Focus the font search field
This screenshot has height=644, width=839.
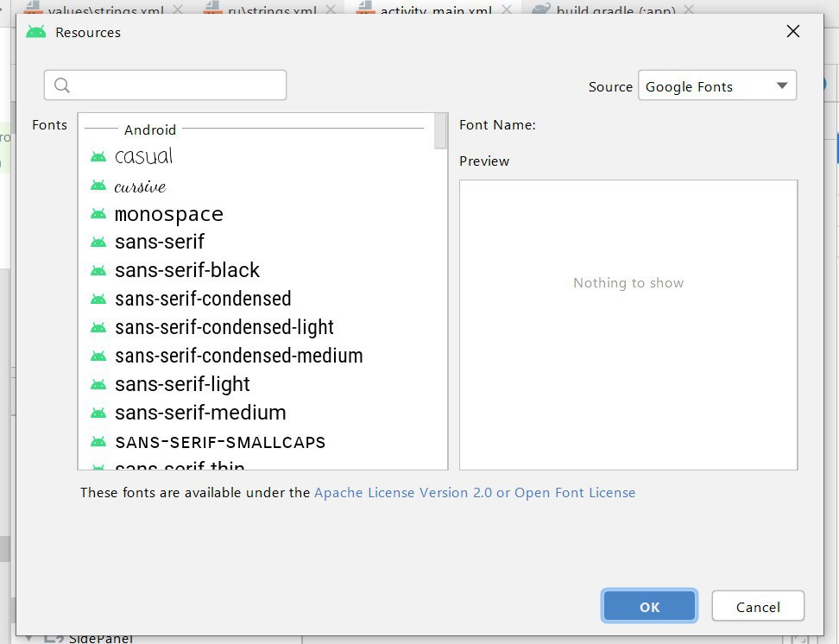(166, 85)
